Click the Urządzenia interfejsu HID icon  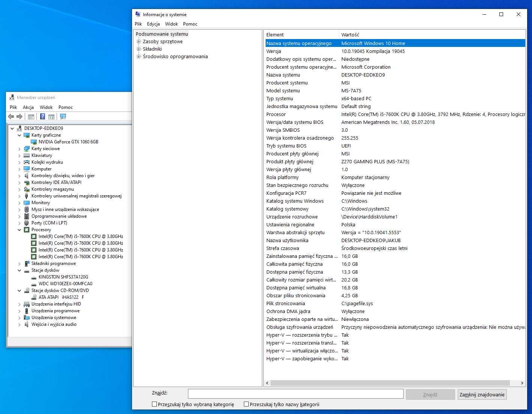click(27, 304)
